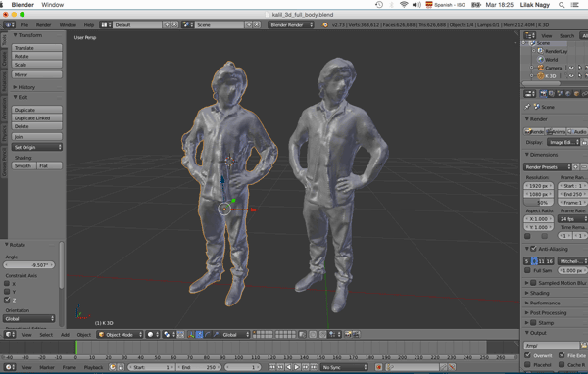Screen dimensions: 588x374
Task: Open the Outliner editor type selector
Action: [529, 35]
